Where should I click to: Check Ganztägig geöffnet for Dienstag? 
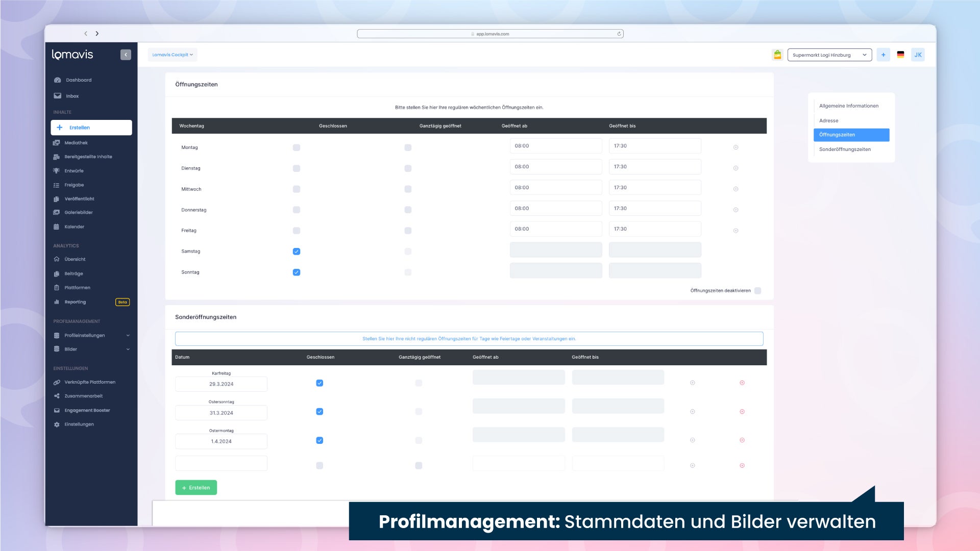point(408,168)
